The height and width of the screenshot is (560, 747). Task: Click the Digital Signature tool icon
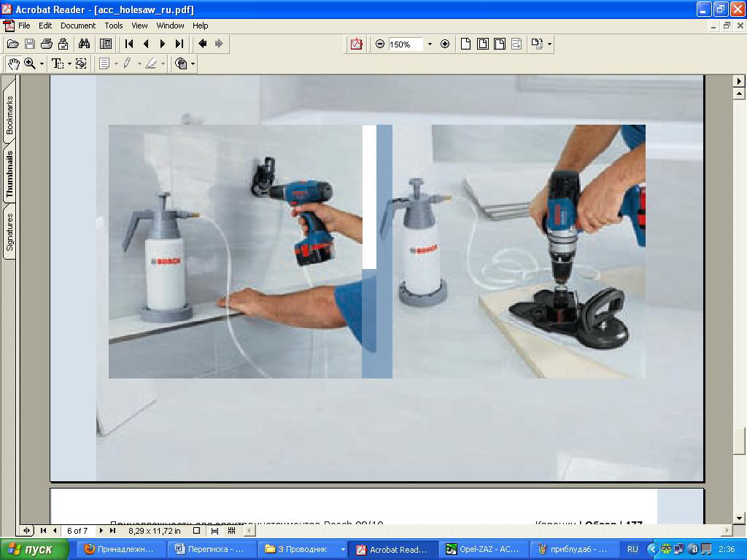click(181, 64)
